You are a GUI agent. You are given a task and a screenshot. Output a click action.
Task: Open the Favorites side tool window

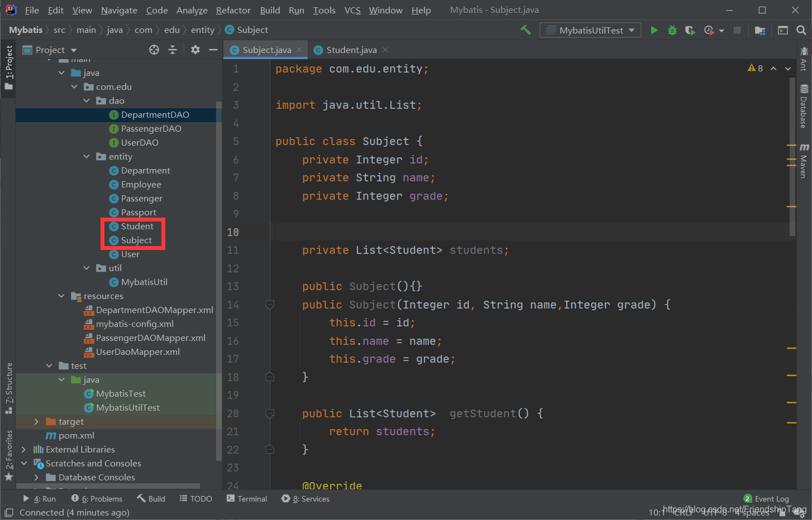coord(8,455)
